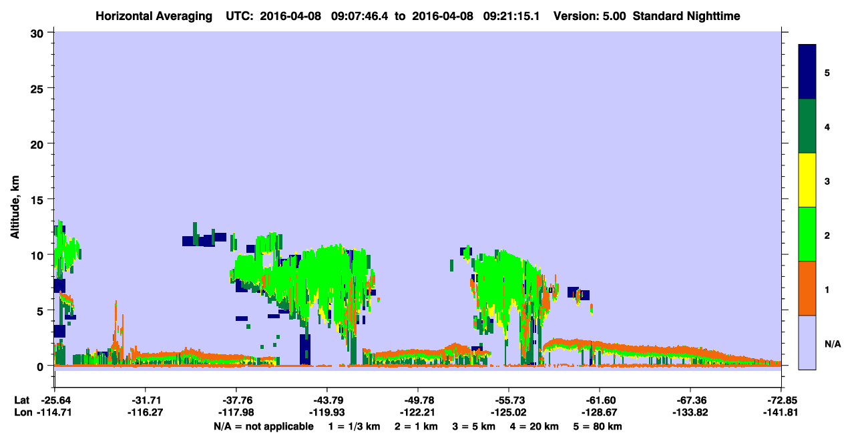This screenshot has height=445, width=868.
Task: Click latitude value -49.78
Action: click(x=418, y=400)
